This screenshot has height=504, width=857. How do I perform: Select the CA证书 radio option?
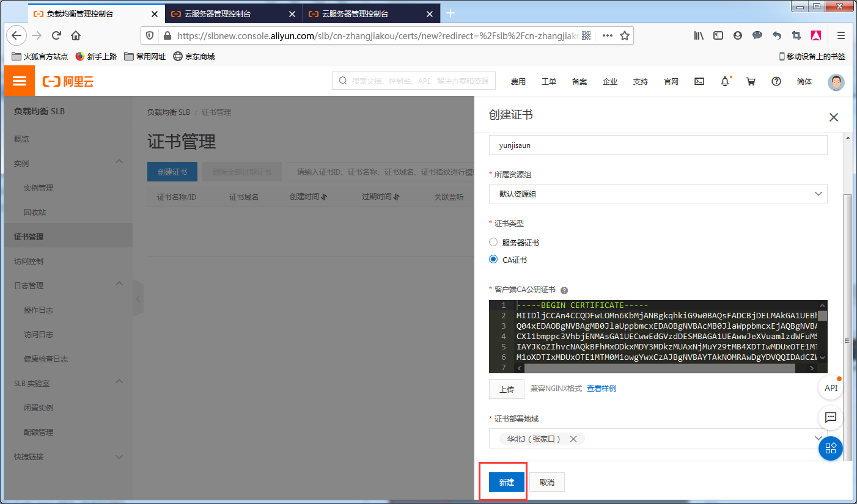[494, 260]
